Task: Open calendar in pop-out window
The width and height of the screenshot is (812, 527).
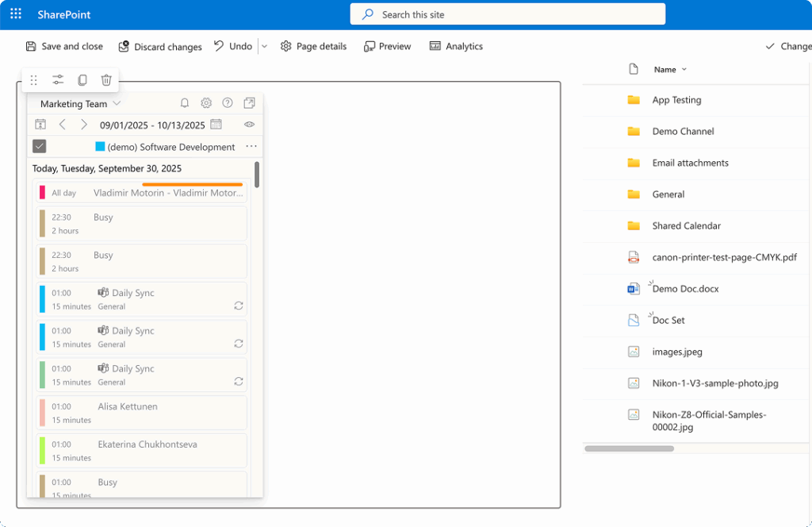Action: 249,103
